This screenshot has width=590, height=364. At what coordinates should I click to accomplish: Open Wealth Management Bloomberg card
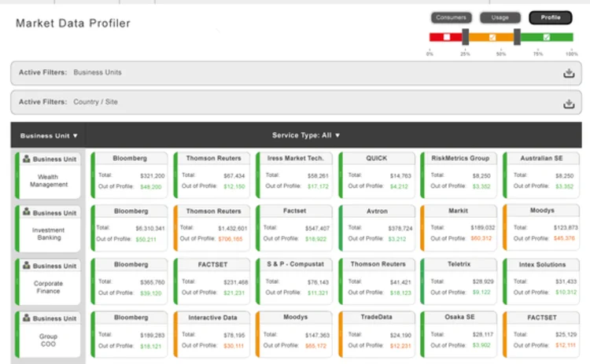129,175
